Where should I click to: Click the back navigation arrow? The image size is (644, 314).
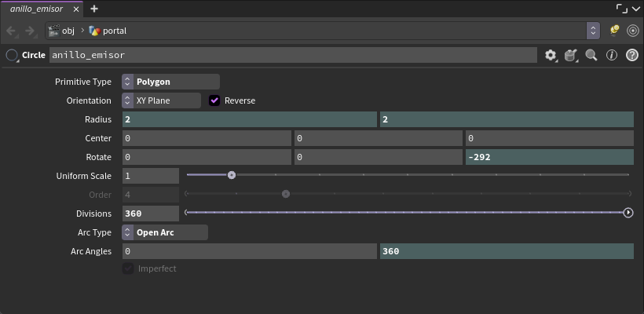click(12, 31)
